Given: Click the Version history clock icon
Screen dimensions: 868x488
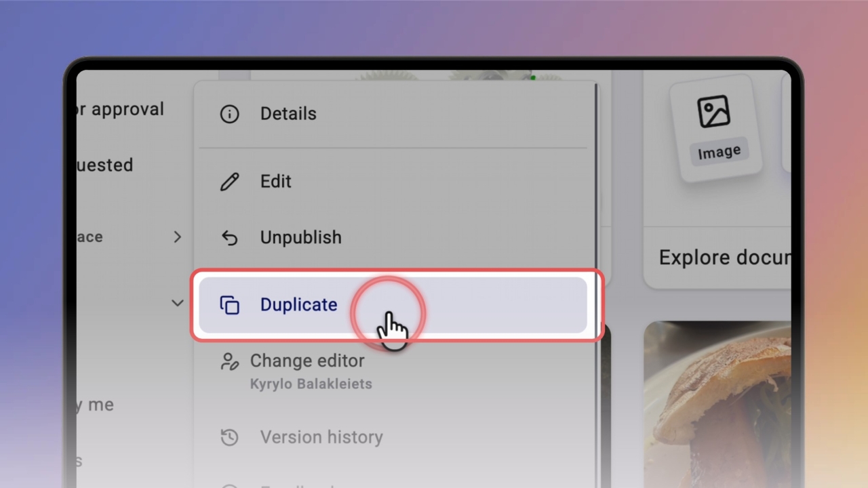Looking at the screenshot, I should 230,437.
